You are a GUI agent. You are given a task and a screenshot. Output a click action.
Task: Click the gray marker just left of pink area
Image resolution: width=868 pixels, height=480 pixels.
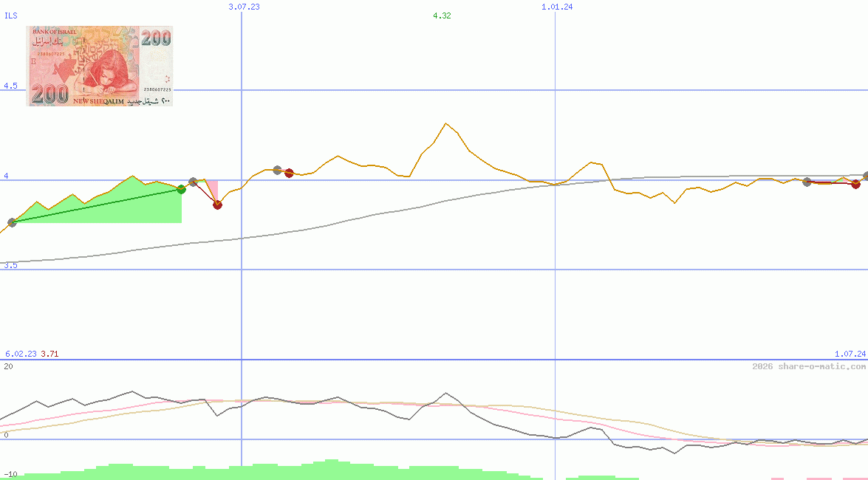[x=193, y=182]
